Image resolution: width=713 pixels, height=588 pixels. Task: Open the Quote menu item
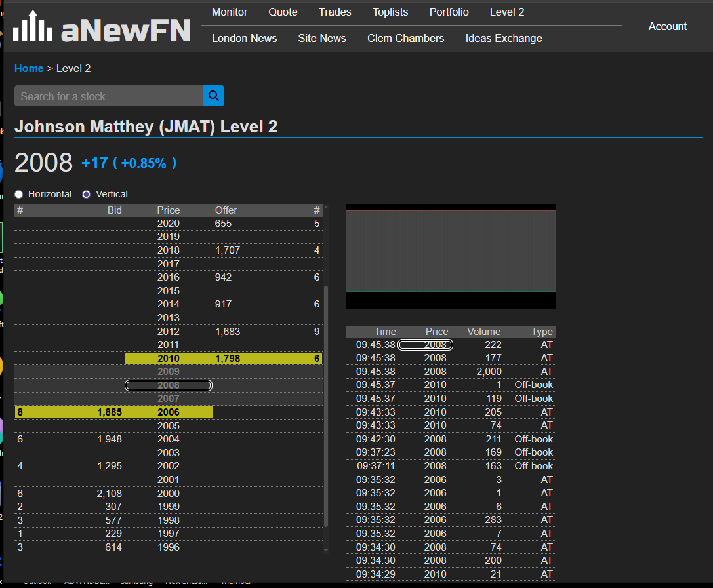283,12
